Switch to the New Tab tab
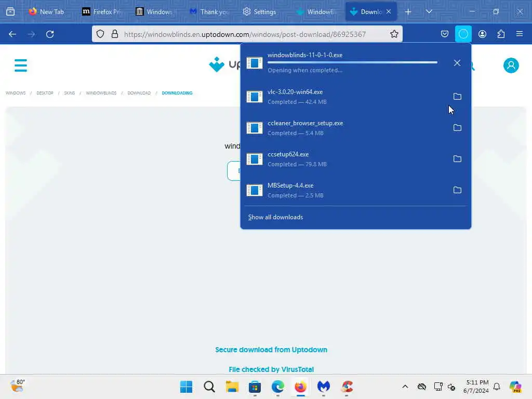This screenshot has height=399, width=532. pyautogui.click(x=47, y=11)
